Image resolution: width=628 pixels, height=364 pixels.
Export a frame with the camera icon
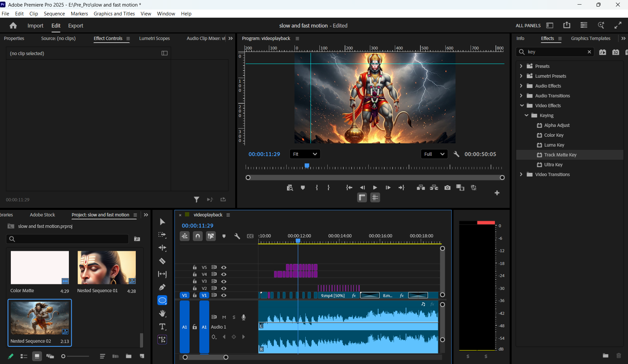tap(447, 187)
